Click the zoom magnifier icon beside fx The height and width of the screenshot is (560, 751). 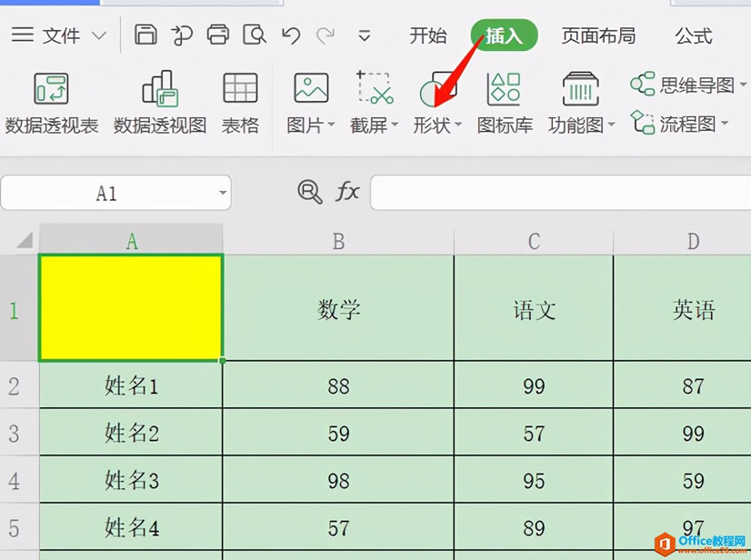pos(310,192)
